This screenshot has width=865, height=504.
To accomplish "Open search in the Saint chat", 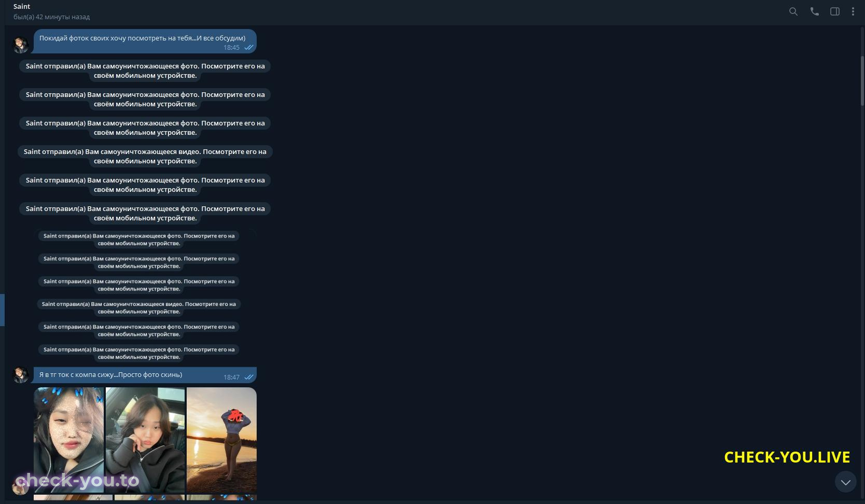I will (x=793, y=11).
